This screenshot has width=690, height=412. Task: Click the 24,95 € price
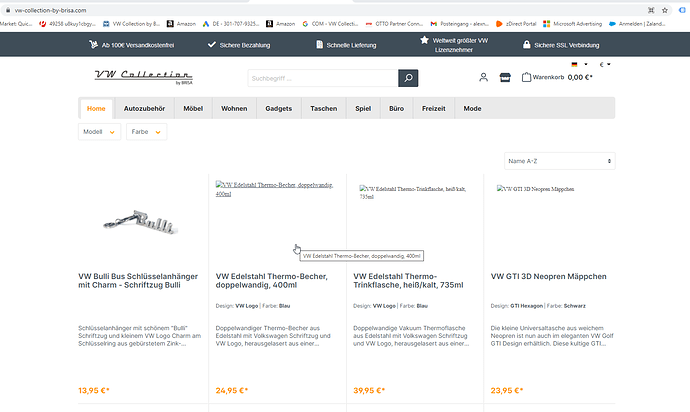(x=231, y=390)
